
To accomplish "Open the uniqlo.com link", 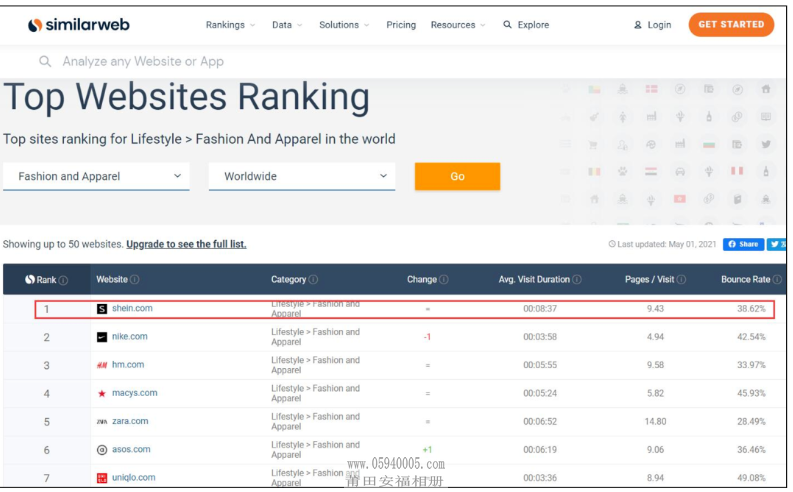I will click(134, 477).
